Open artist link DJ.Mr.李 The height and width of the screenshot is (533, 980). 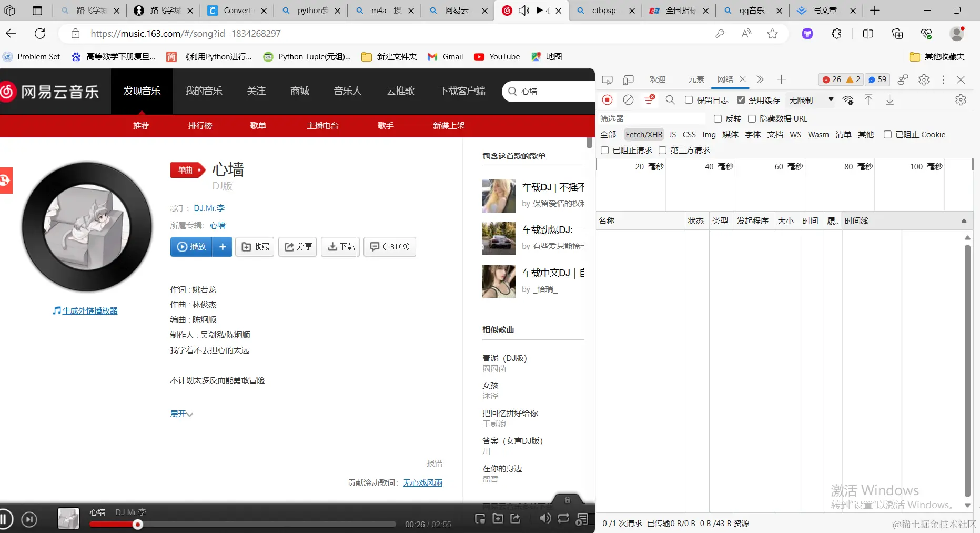pyautogui.click(x=209, y=208)
